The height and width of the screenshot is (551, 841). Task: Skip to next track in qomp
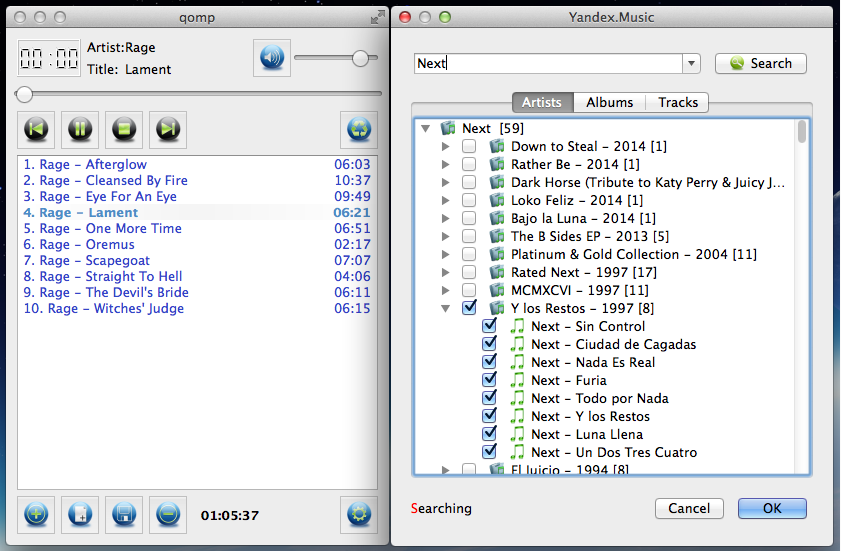pos(168,129)
